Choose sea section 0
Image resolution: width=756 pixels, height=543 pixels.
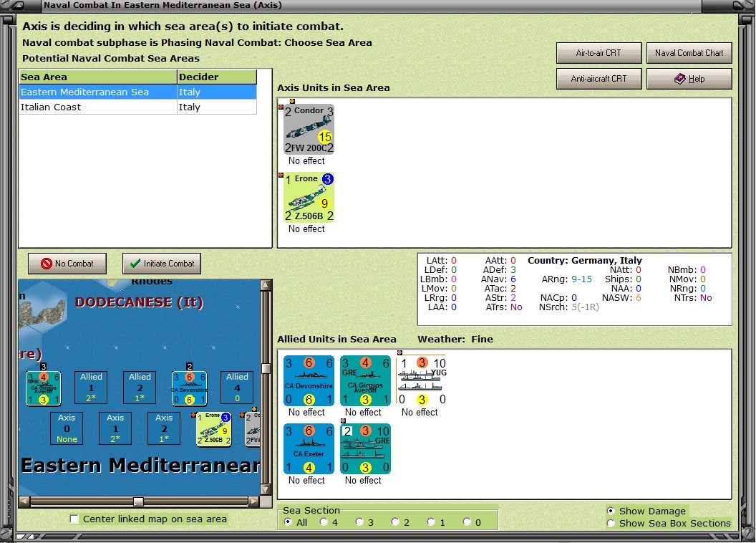[467, 522]
